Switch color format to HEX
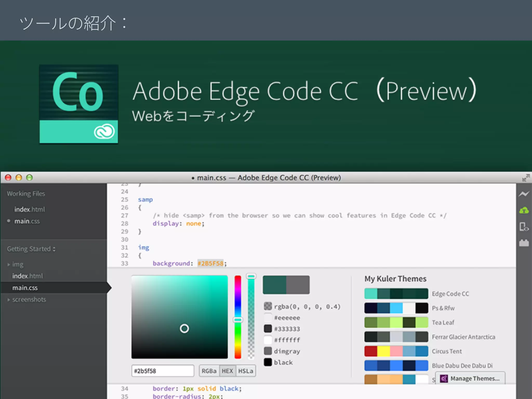The width and height of the screenshot is (532, 399). click(x=228, y=371)
